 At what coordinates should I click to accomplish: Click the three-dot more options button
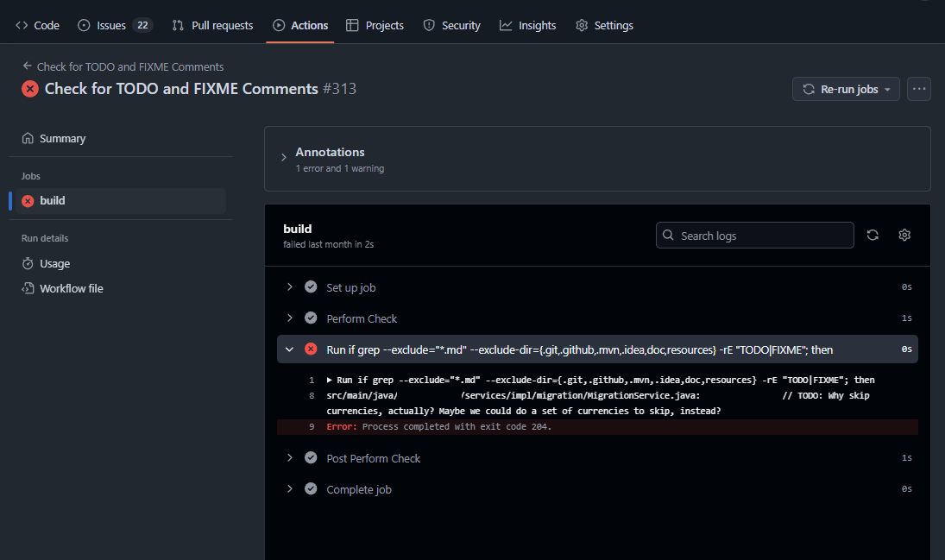pos(918,89)
